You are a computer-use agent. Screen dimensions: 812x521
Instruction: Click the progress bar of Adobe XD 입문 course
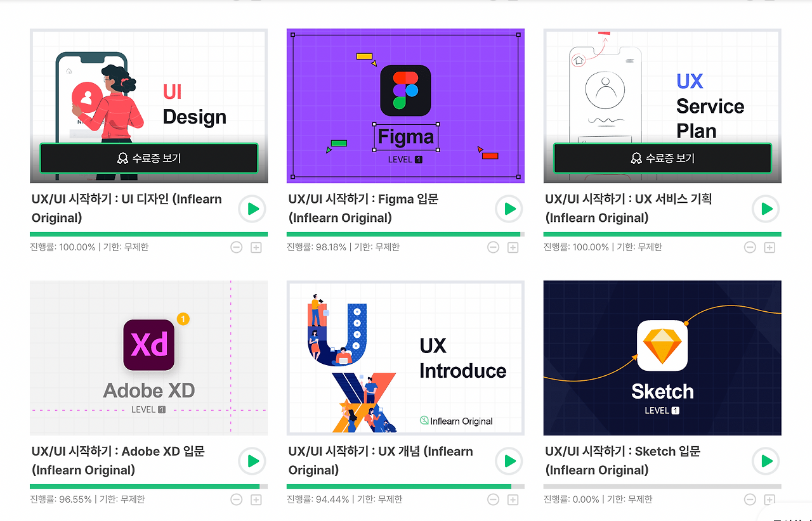[149, 487]
